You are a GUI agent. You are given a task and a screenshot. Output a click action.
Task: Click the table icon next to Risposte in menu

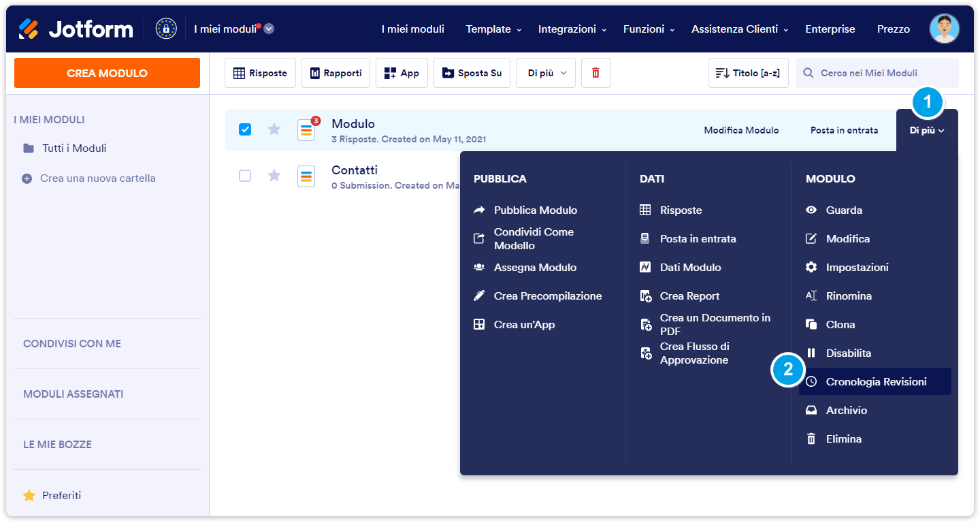tap(645, 210)
